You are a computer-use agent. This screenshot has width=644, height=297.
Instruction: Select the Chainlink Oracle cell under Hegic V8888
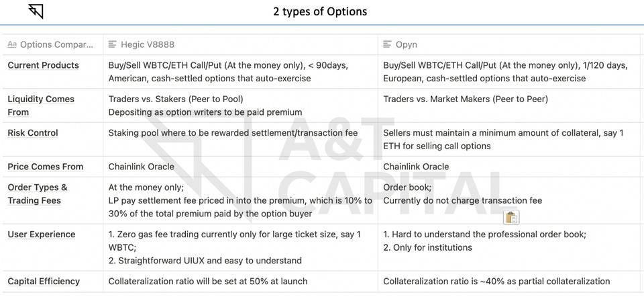(141, 167)
